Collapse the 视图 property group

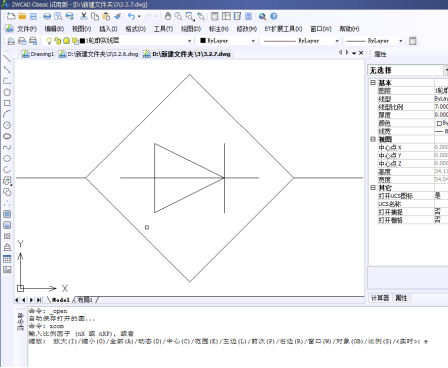point(373,139)
